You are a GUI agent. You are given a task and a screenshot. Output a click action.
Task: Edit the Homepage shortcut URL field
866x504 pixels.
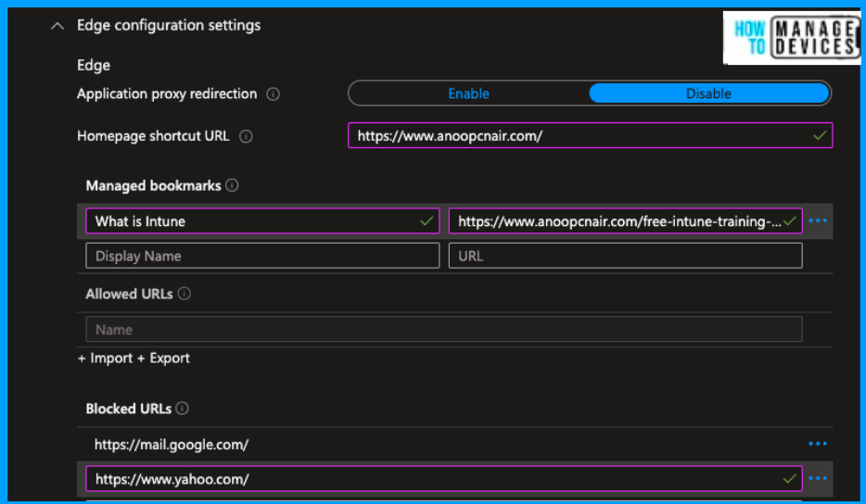(x=590, y=135)
